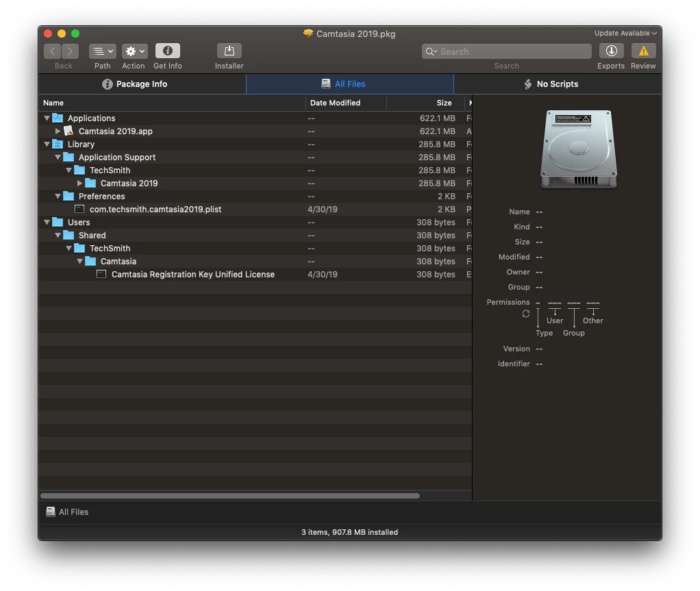Select Application Support folder icon
Screen dimensions: 700x591
click(68, 157)
